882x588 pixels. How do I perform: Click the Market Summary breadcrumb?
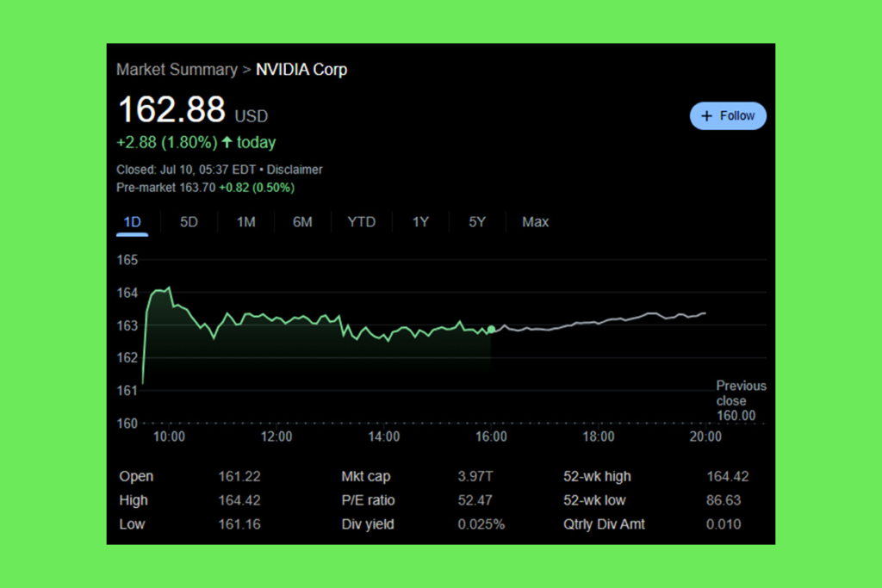tap(177, 70)
